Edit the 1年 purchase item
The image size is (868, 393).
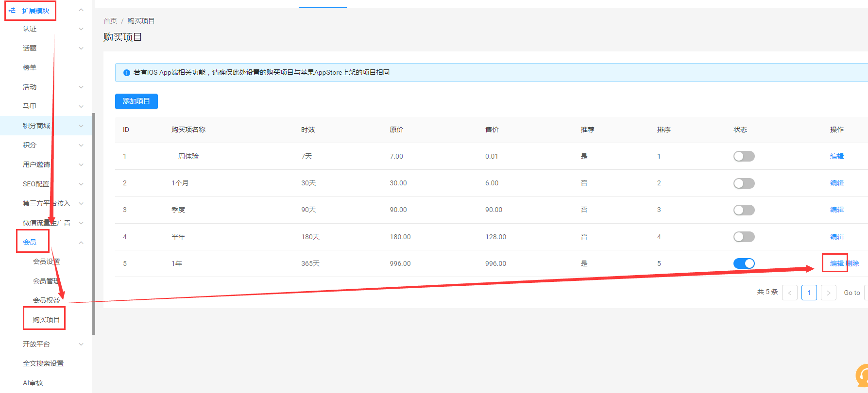[837, 263]
